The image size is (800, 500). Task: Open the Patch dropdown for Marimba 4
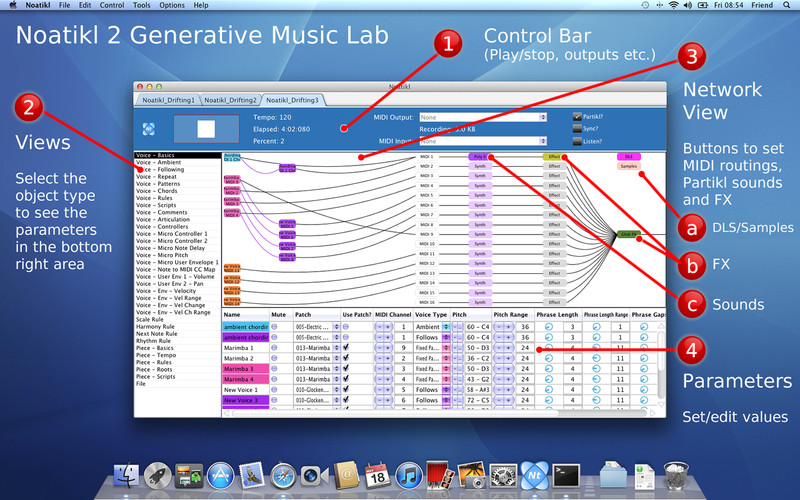[317, 379]
